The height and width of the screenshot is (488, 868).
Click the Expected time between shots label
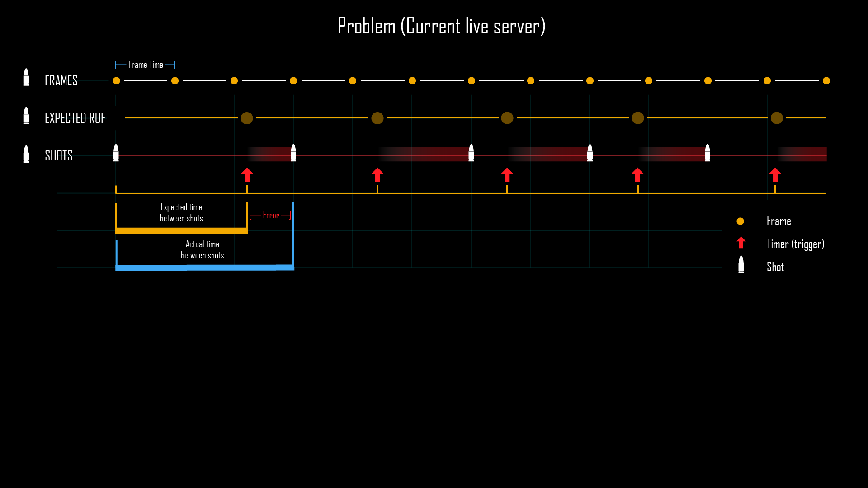click(x=181, y=213)
